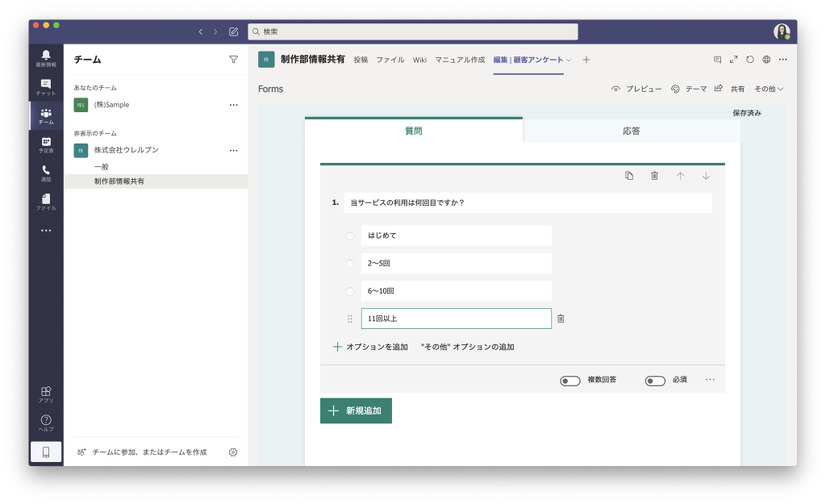Open the Wiki tab

pyautogui.click(x=420, y=60)
